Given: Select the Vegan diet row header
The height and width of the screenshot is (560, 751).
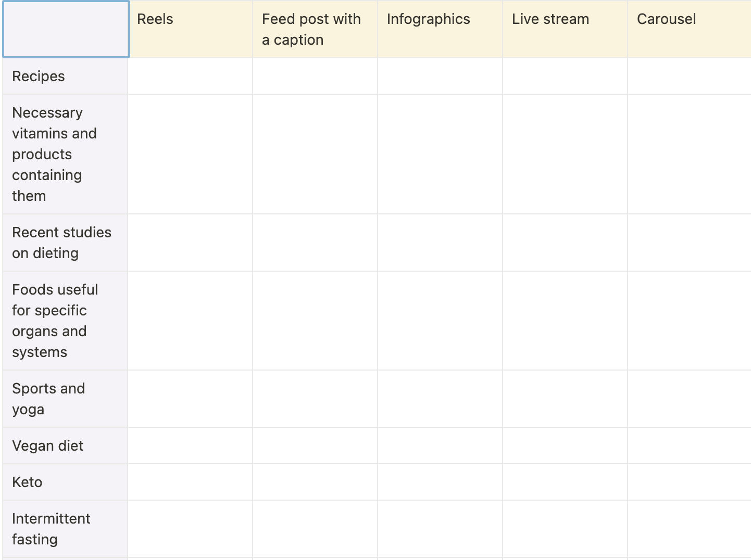Looking at the screenshot, I should [x=65, y=446].
